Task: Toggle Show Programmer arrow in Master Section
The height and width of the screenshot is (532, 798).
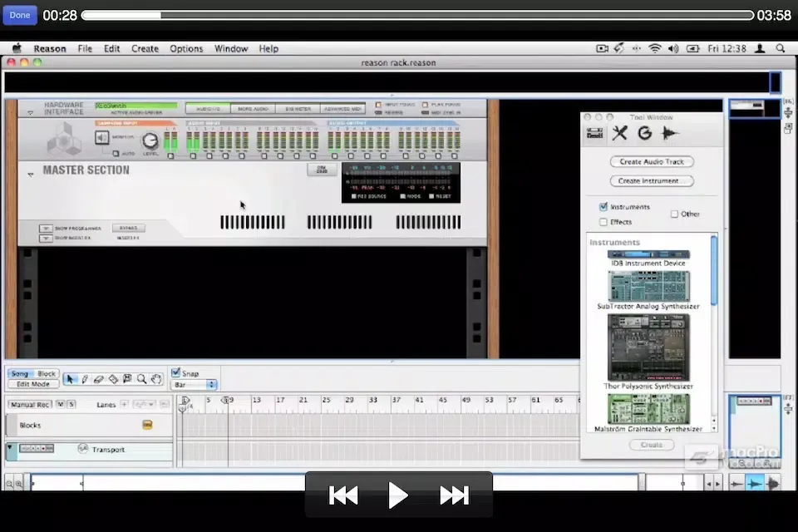Action: click(46, 229)
